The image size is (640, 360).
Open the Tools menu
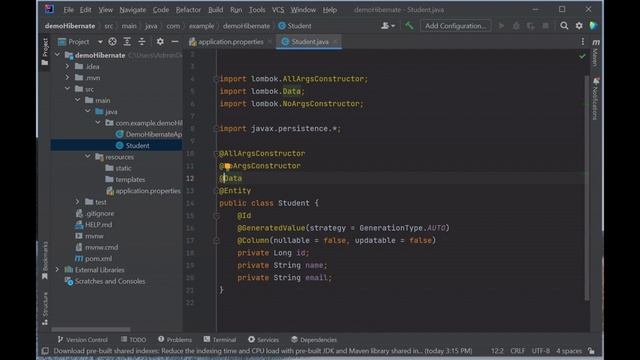tap(257, 10)
